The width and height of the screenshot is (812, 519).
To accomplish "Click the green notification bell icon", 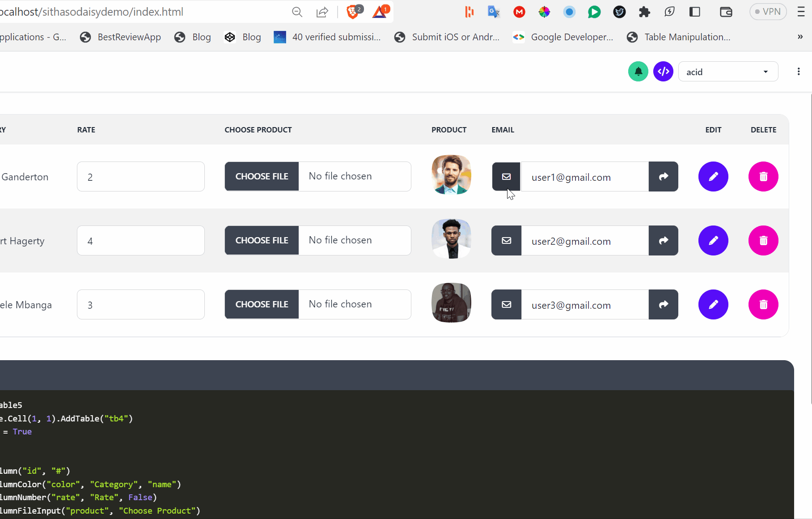I will 638,71.
